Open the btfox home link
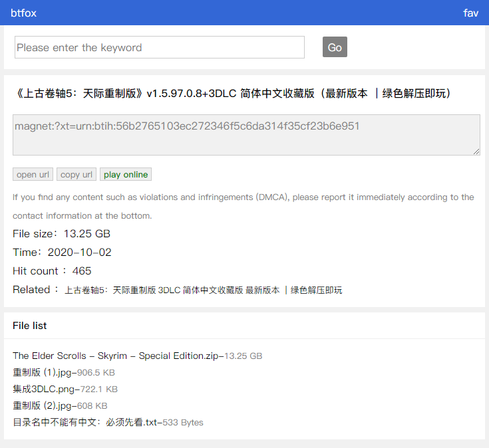Image resolution: width=489 pixels, height=448 pixels. pyautogui.click(x=23, y=13)
